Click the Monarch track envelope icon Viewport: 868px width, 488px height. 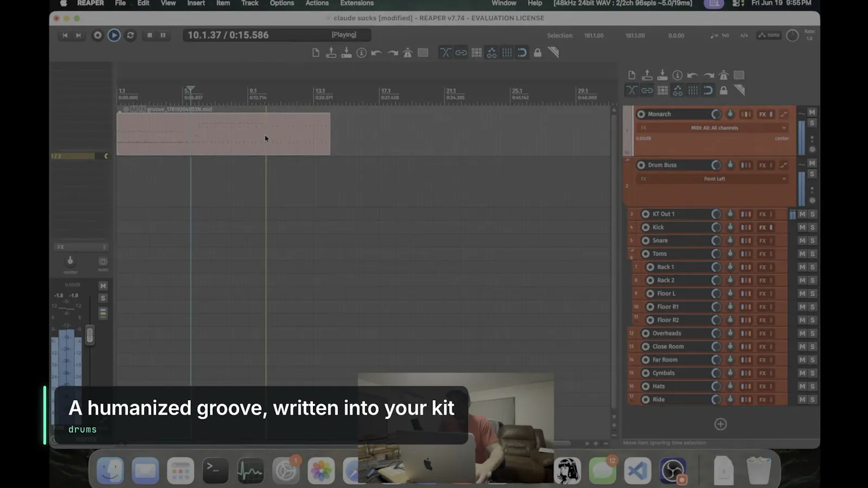(x=783, y=114)
